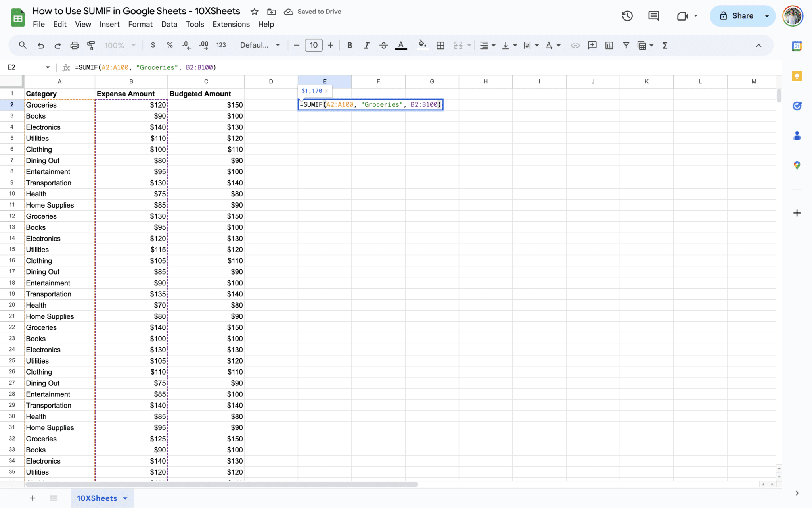The height and width of the screenshot is (508, 812).
Task: Open the fill color picker
Action: click(x=422, y=45)
